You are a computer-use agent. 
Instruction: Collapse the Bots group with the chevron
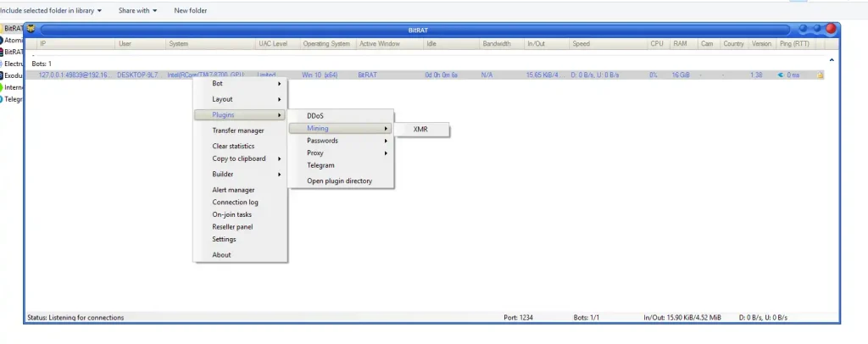[x=831, y=60]
